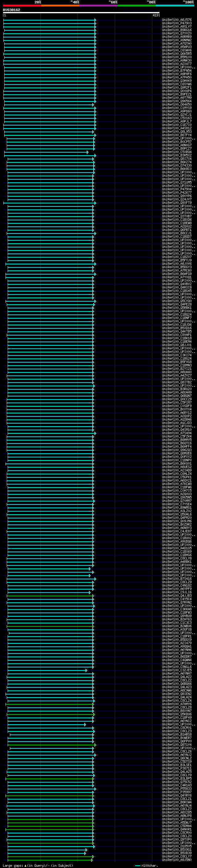Image resolution: width=197 pixels, height=868 pixels.
Task: Select the UniRef100_B6QTC6 label
Action: pos(177,443)
